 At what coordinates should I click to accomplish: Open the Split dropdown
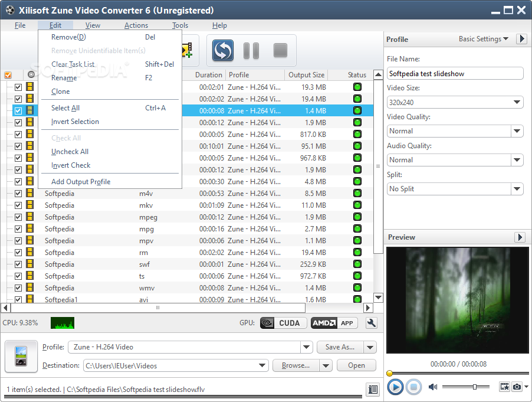517,189
